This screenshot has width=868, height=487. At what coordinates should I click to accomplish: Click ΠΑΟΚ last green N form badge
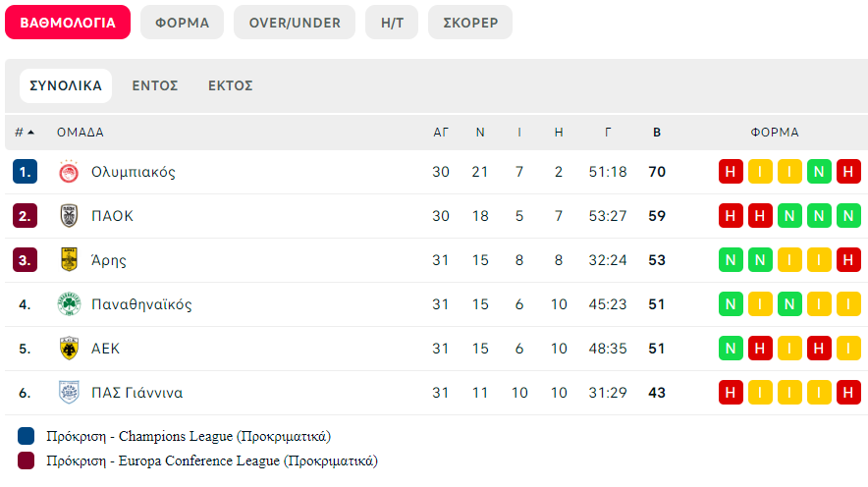pos(848,216)
